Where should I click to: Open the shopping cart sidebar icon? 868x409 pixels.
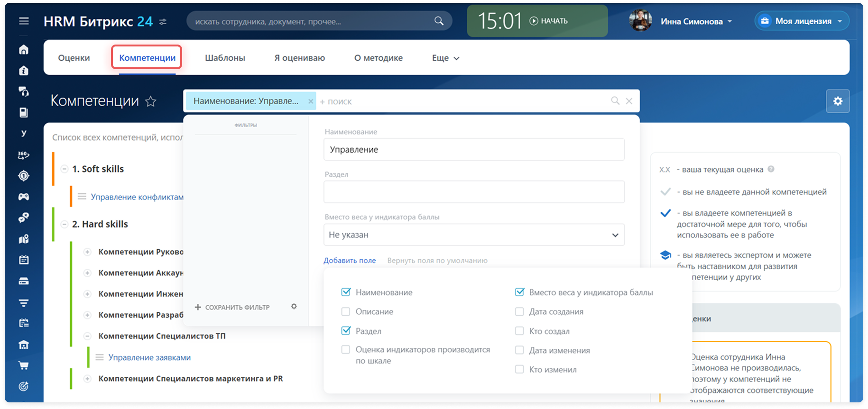[24, 365]
